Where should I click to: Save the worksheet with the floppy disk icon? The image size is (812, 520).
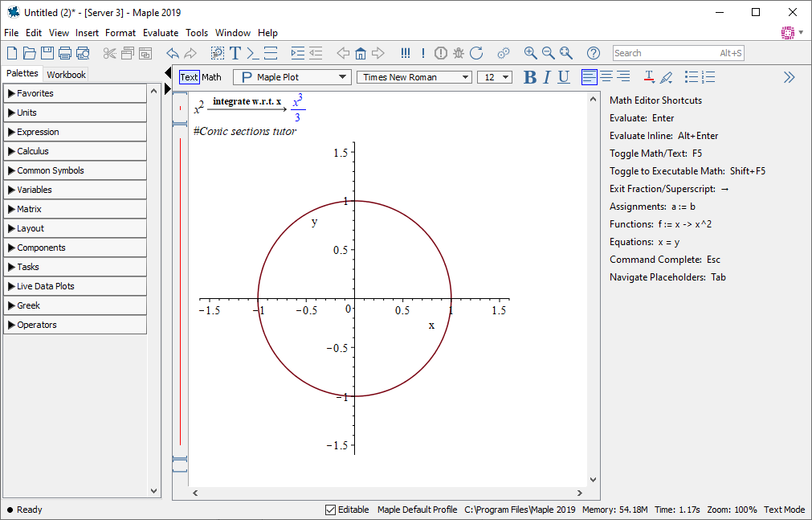click(47, 53)
